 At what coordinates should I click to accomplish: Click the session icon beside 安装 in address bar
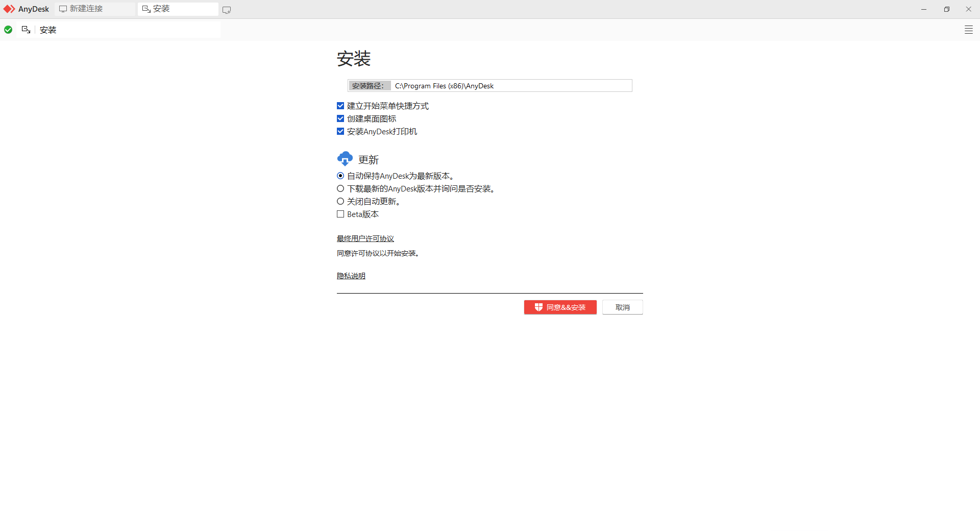26,29
